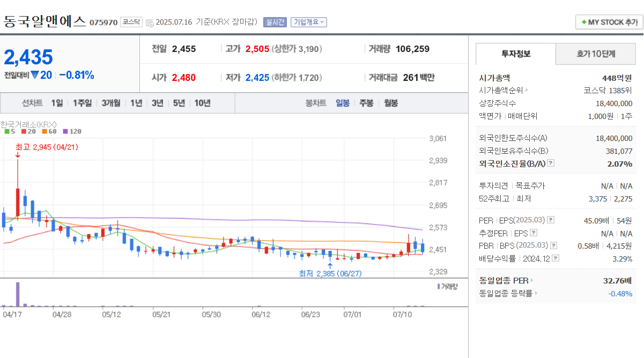Click the down arrow beside 전일대비 20
644x358 pixels.
click(x=35, y=75)
